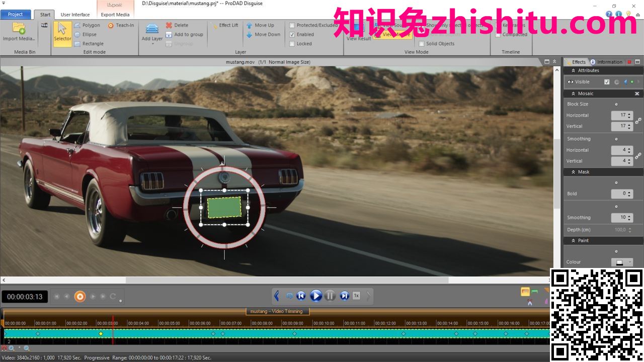Click the Block Size Horizontal stepper arrows
The width and height of the screenshot is (644, 362).
click(629, 115)
